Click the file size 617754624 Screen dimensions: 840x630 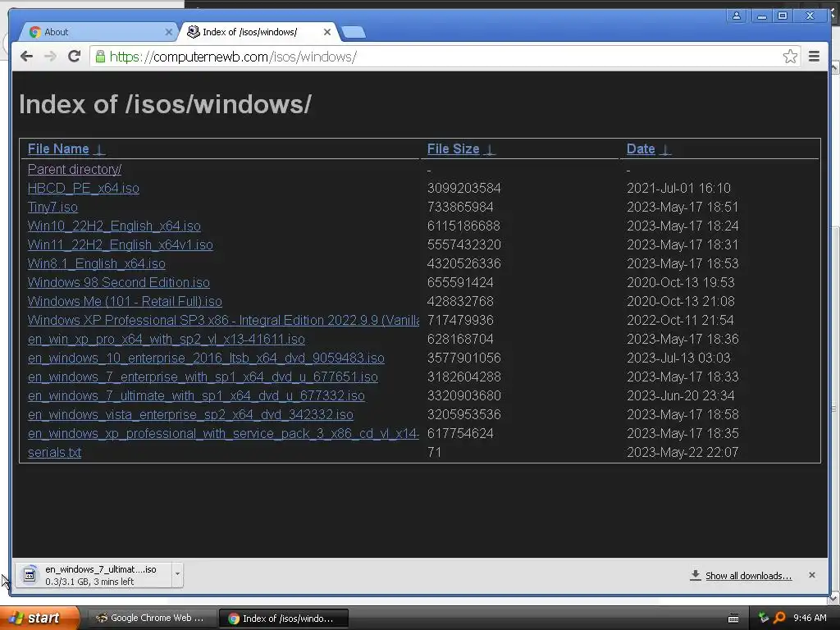(x=460, y=433)
